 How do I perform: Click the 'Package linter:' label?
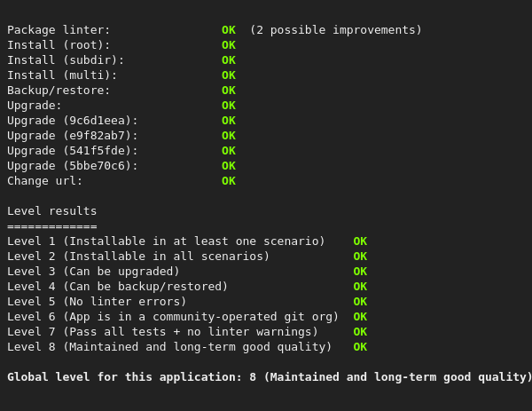[59, 30]
